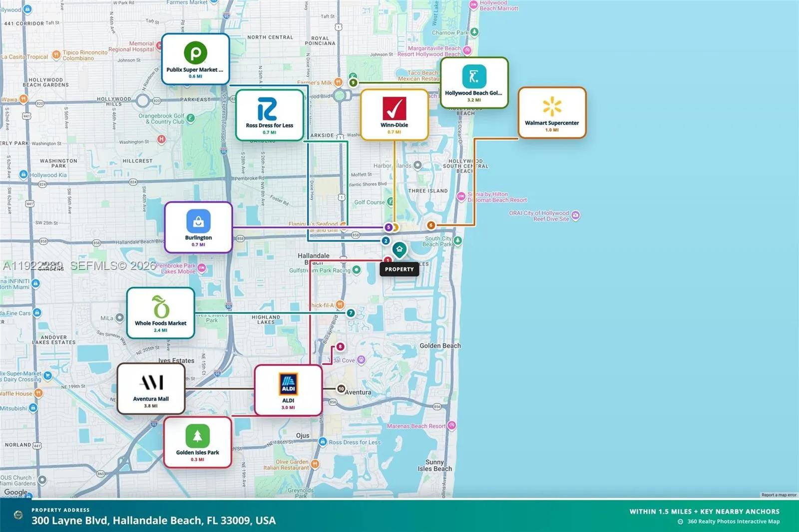Click the Harbor Islands gray pin
The image size is (799, 532).
pos(417,165)
